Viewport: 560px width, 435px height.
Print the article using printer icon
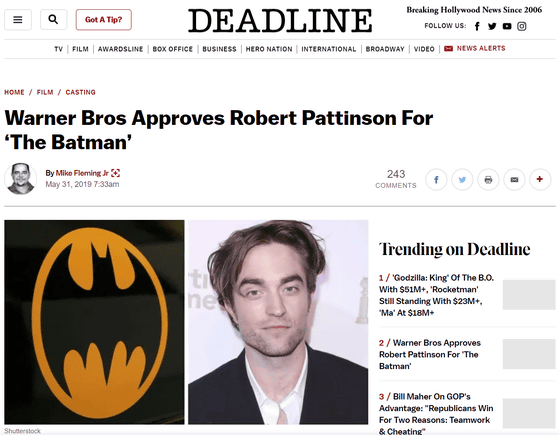click(488, 179)
